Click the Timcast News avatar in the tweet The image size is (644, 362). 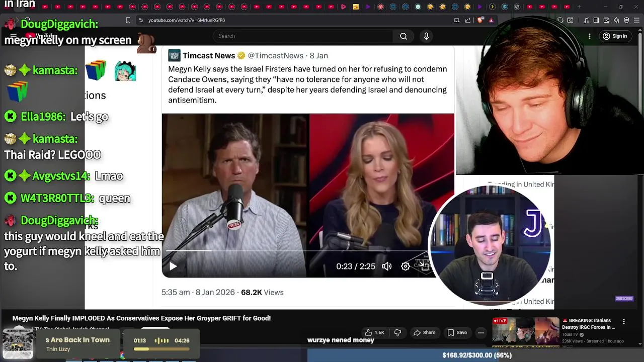174,56
